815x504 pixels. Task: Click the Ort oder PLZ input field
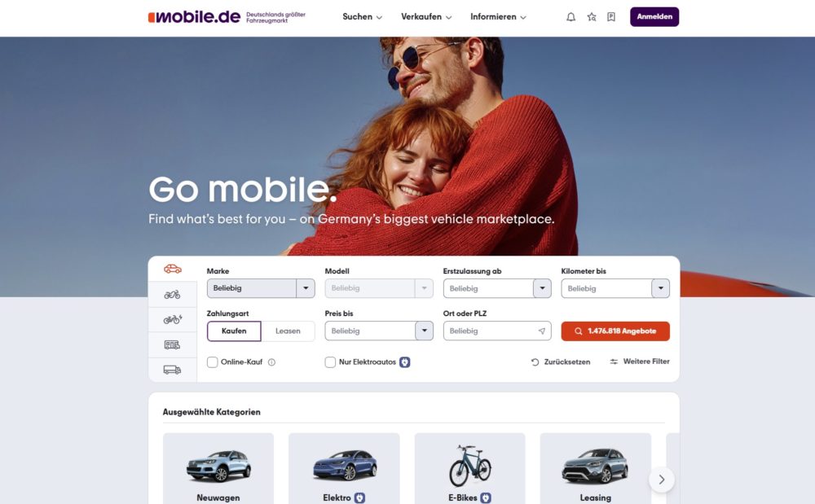(497, 331)
